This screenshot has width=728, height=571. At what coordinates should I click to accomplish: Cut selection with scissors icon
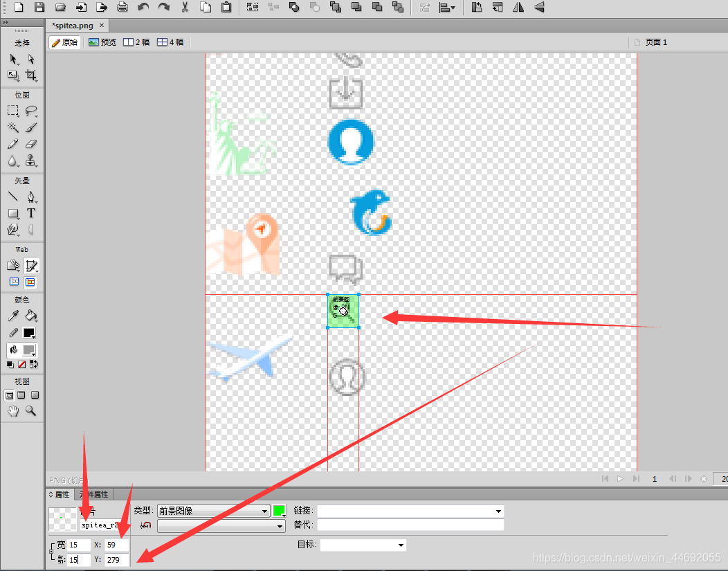pos(185,7)
